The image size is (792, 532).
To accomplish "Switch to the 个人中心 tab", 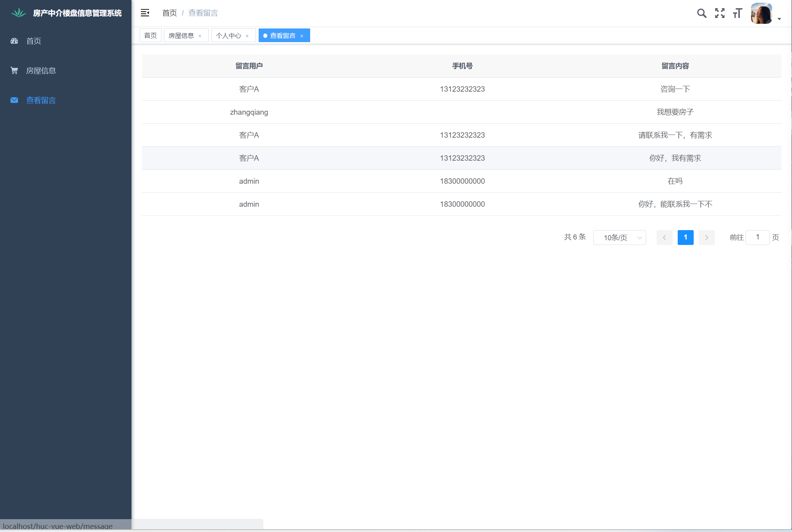I will (229, 35).
